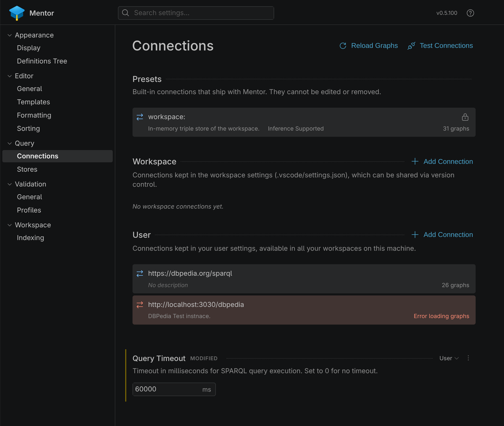Click the Reload Graphs refresh icon
The width and height of the screenshot is (504, 426).
[343, 46]
